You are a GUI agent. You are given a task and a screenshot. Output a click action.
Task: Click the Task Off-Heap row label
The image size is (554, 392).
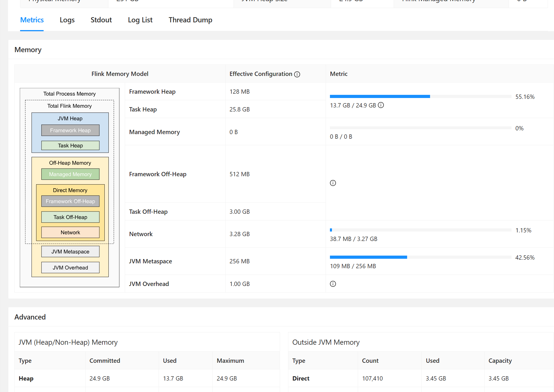(x=148, y=211)
